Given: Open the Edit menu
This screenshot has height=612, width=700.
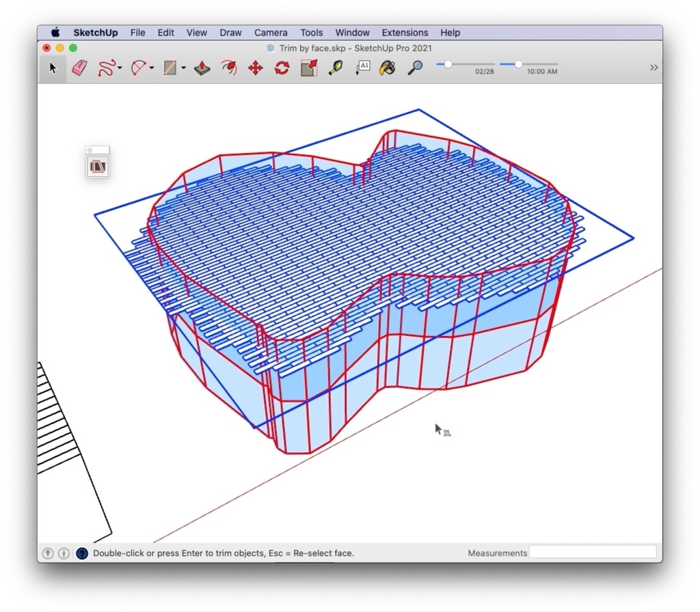Looking at the screenshot, I should [x=165, y=33].
